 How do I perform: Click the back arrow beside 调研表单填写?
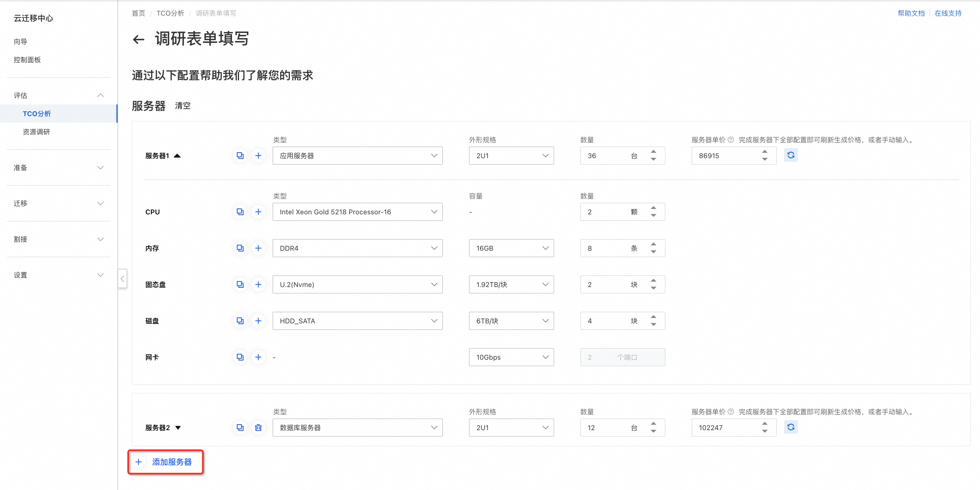point(139,39)
